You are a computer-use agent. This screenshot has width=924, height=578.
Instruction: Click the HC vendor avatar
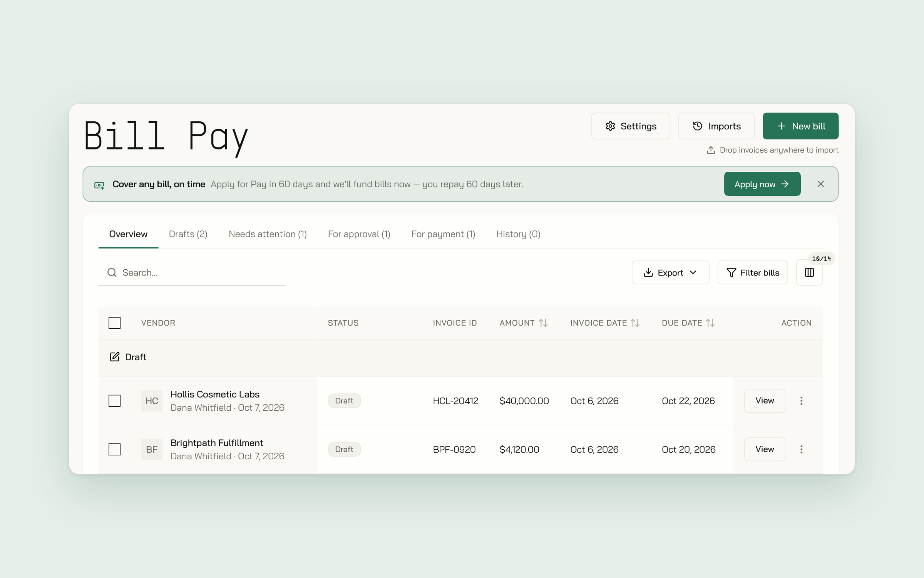point(152,401)
